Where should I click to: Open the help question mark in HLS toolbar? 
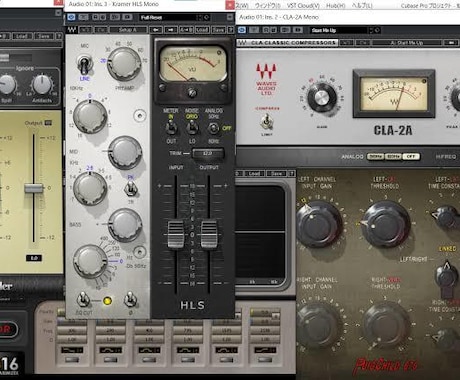click(230, 30)
